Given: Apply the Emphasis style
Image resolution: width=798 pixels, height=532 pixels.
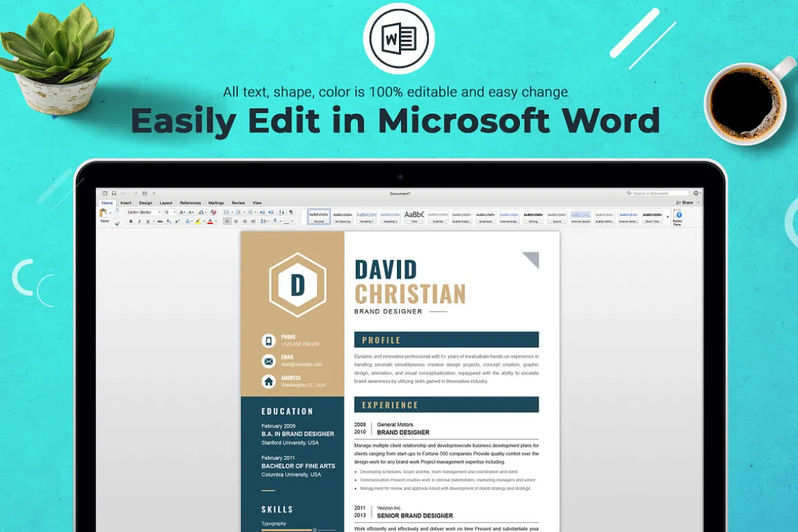Looking at the screenshot, I should click(486, 217).
